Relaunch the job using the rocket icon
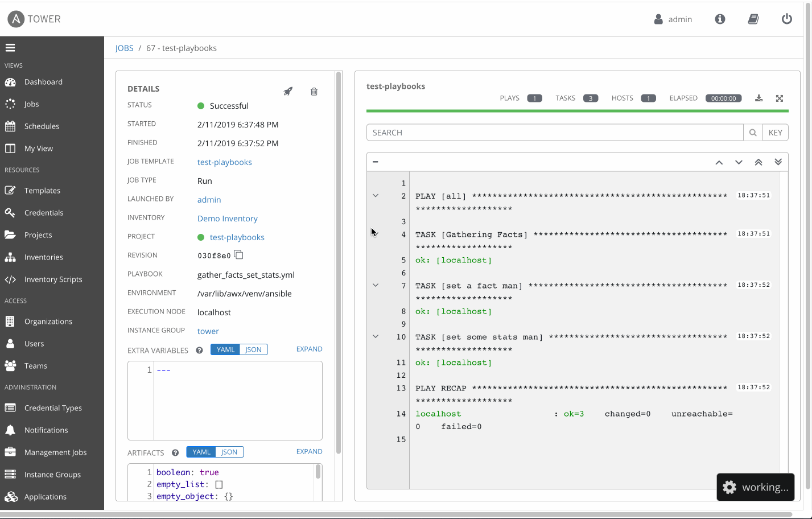This screenshot has width=812, height=519. 288,91
